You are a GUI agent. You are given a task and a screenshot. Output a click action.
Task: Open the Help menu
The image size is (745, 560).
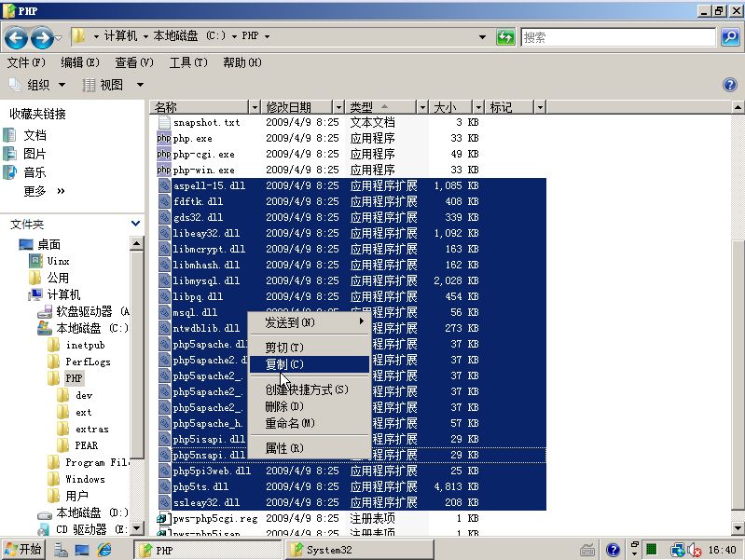[242, 62]
